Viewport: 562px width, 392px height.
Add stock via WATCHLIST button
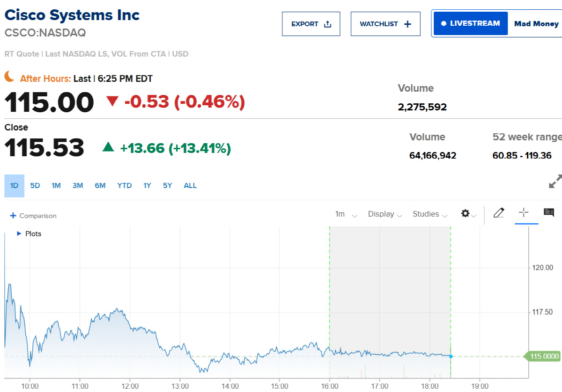385,24
